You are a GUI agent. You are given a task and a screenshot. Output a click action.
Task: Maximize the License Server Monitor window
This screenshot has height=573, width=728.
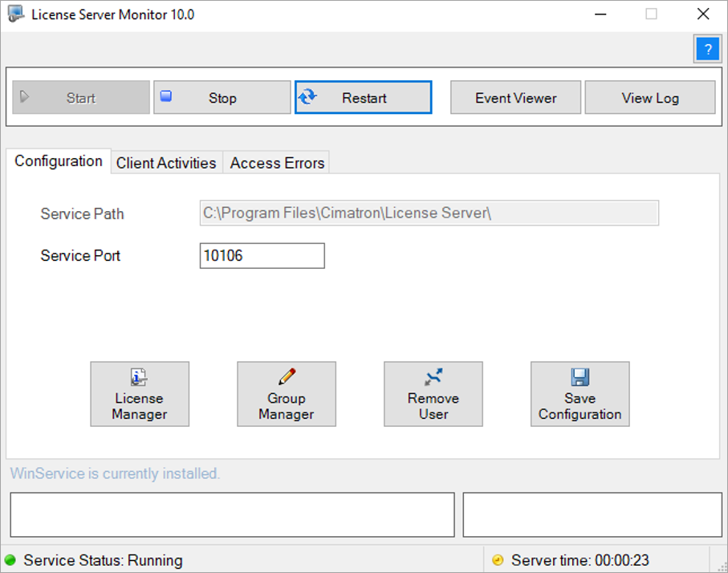click(x=651, y=14)
